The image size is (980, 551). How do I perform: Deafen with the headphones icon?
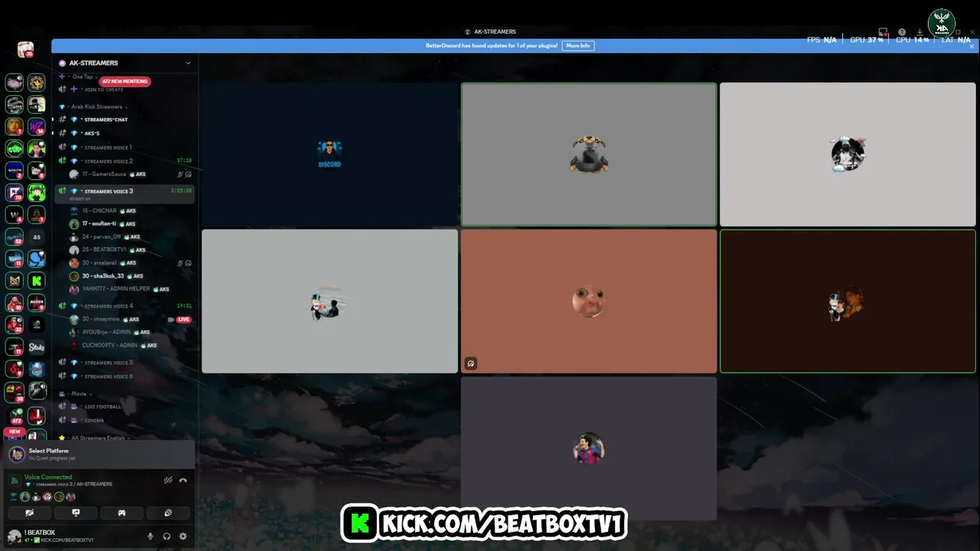point(167,536)
